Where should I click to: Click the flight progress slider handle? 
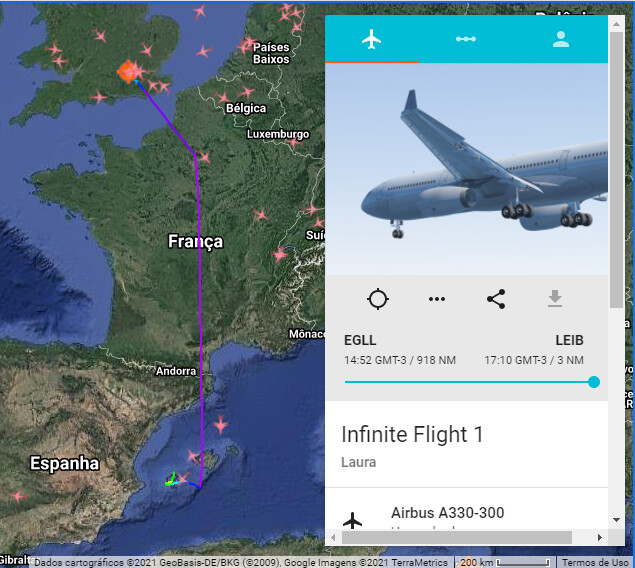(x=594, y=382)
